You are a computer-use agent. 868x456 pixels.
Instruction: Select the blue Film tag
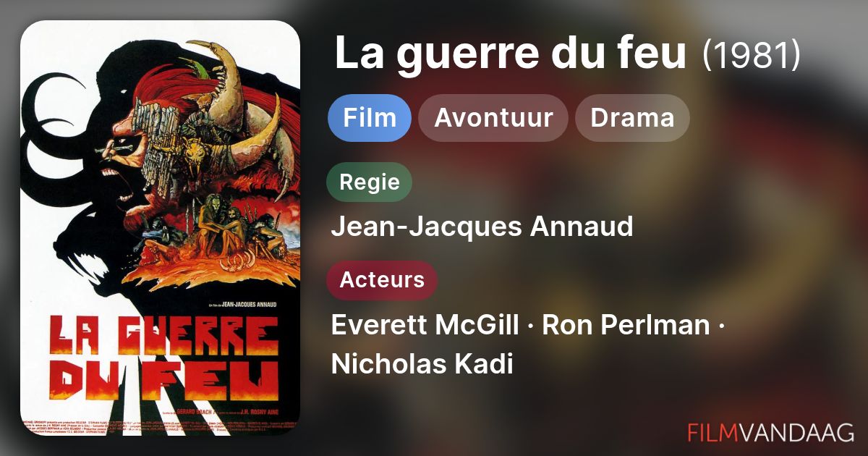370,117
